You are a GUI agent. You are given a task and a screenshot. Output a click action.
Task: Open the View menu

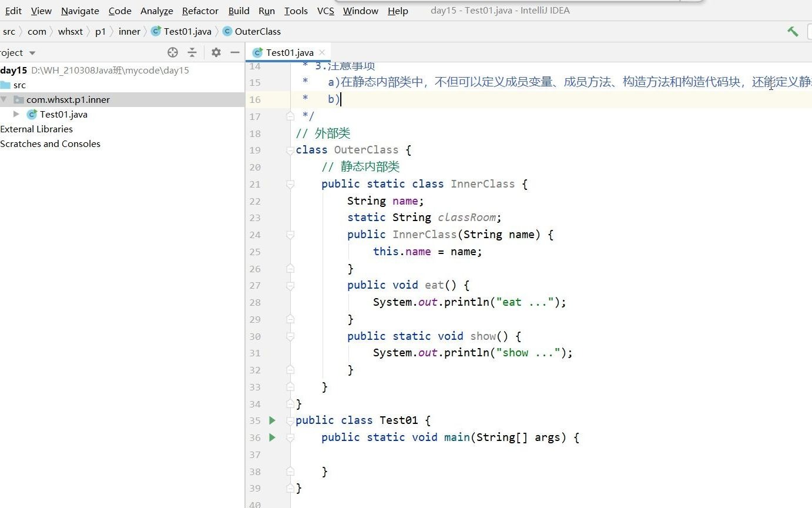pos(41,11)
